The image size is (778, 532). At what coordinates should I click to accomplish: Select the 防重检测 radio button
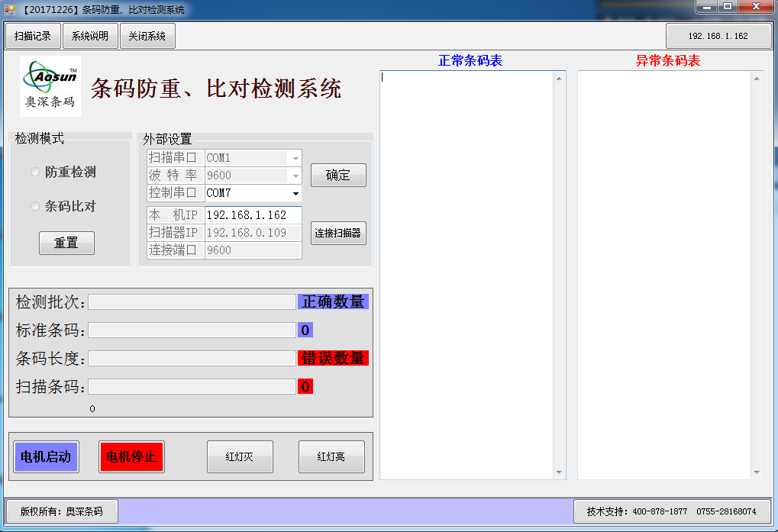click(x=35, y=172)
